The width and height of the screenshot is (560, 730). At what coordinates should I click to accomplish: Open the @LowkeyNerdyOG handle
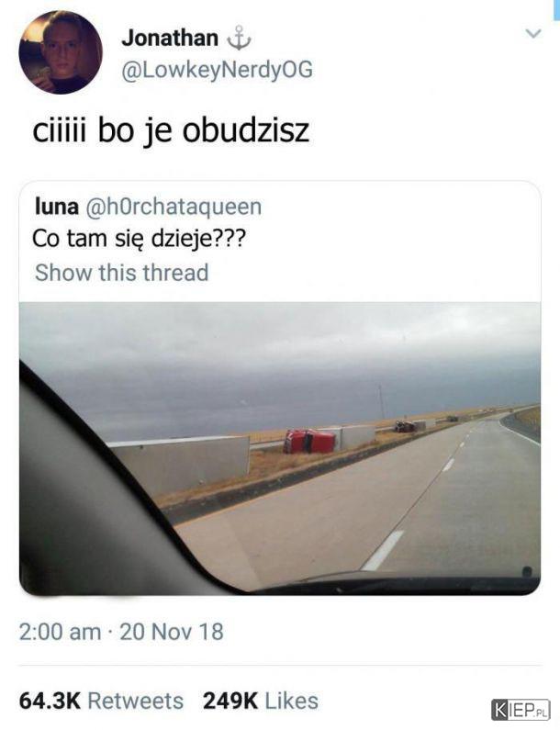(217, 70)
